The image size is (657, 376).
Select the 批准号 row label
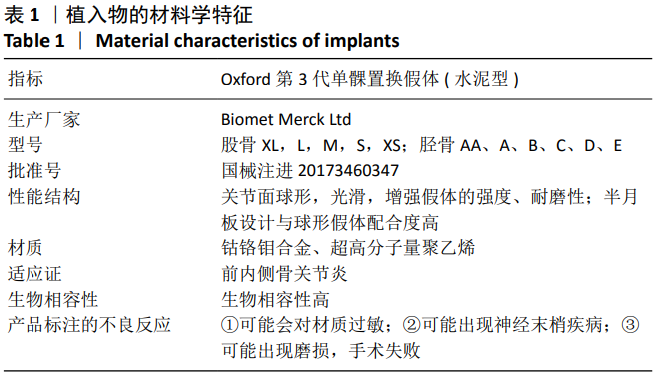34,171
